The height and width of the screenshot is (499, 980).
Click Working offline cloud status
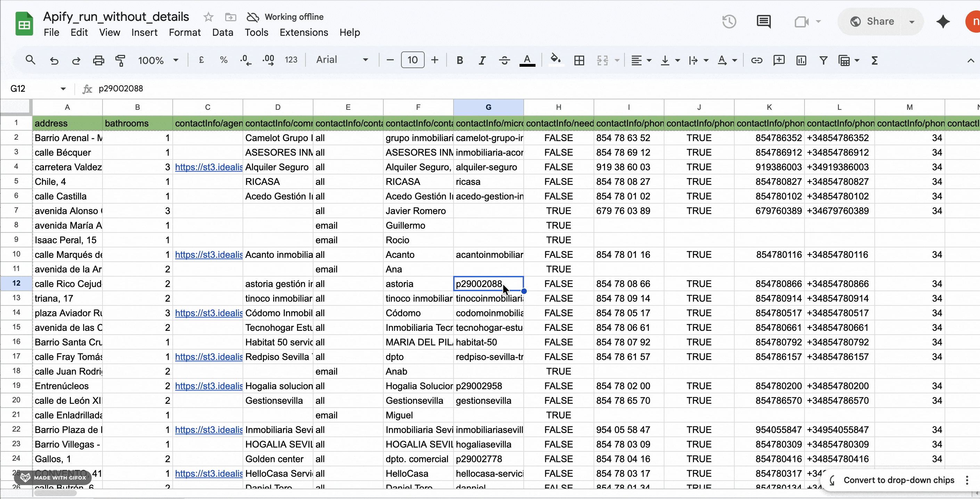285,17
